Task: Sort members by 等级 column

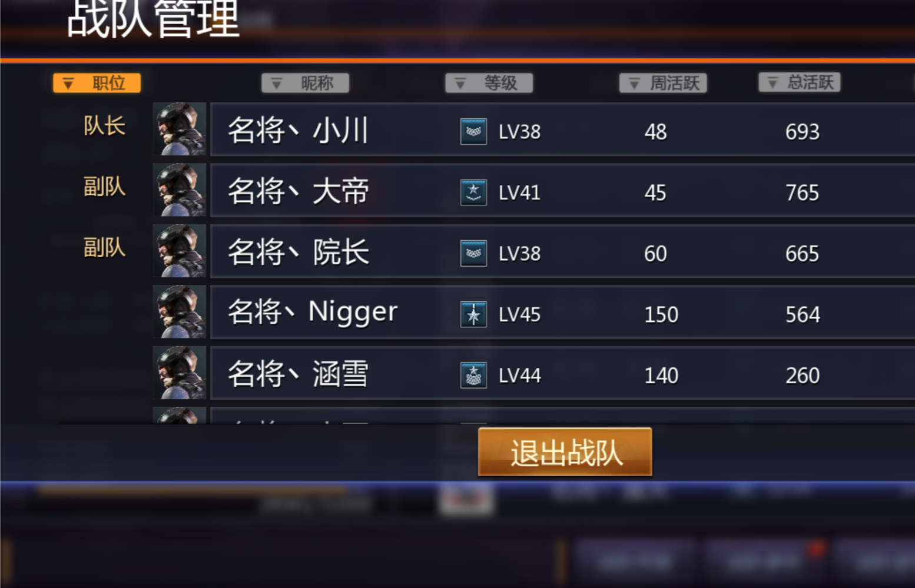Action: pyautogui.click(x=489, y=83)
